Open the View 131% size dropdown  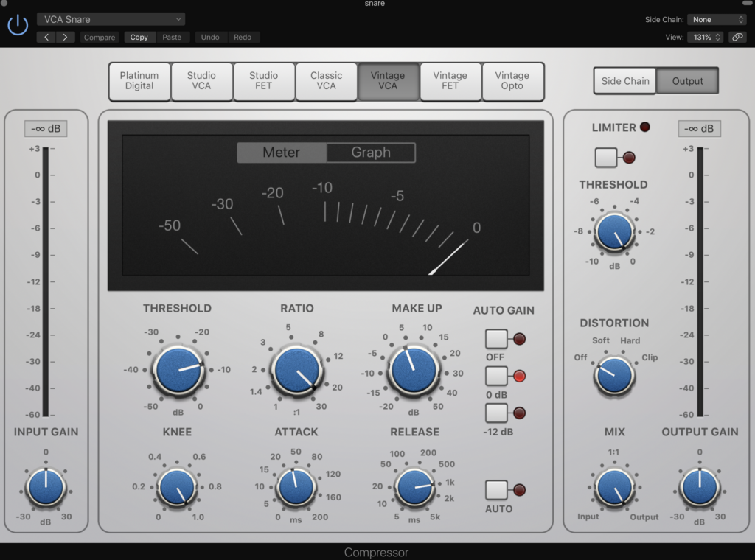pos(706,37)
